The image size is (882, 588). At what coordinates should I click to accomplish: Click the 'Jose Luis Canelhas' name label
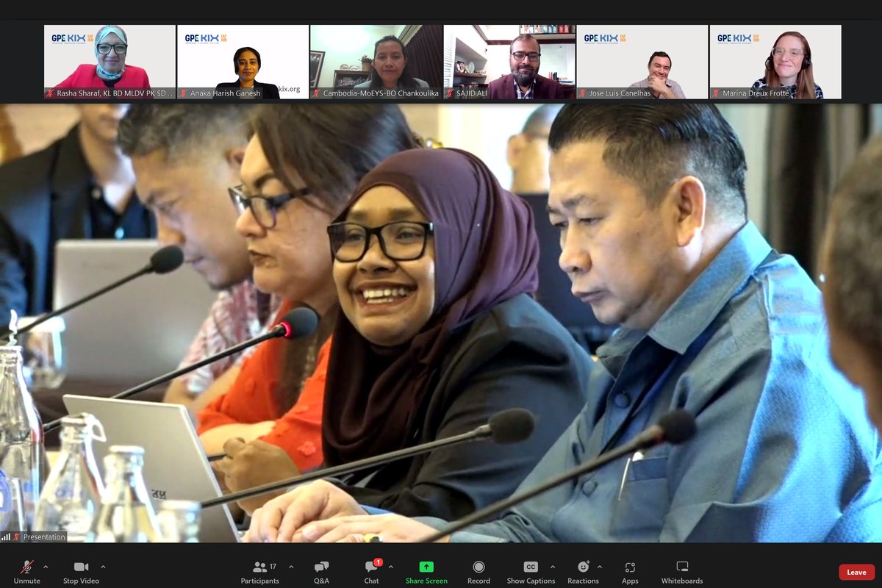click(620, 93)
